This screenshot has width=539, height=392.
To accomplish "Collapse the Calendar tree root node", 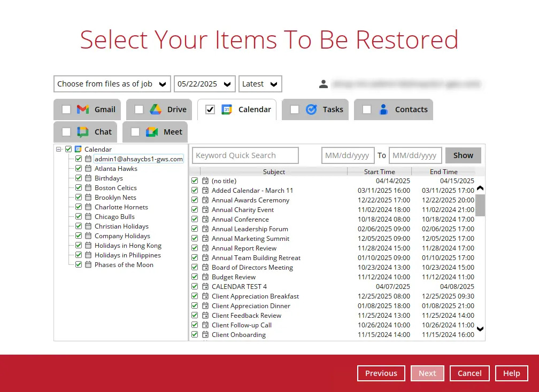I will [x=59, y=150].
